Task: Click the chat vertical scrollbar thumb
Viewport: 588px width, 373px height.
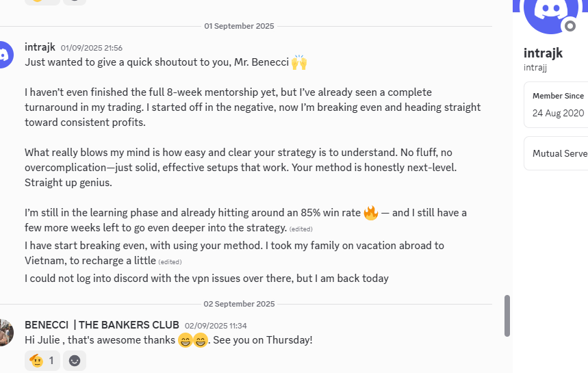Action: tap(507, 316)
